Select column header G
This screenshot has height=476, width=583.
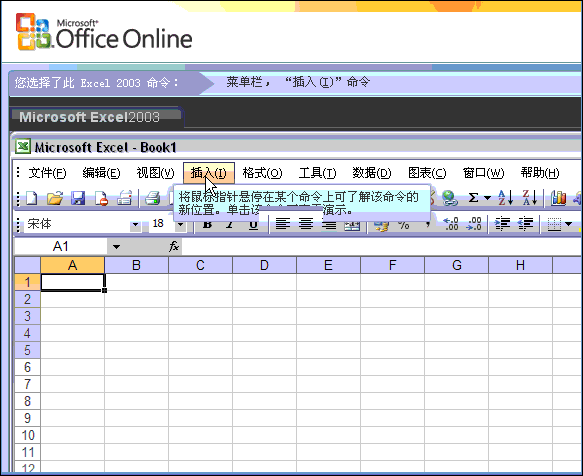point(456,265)
